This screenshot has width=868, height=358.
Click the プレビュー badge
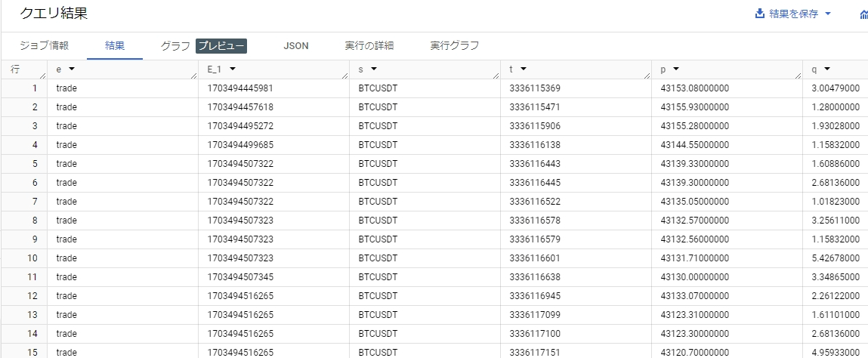[221, 46]
